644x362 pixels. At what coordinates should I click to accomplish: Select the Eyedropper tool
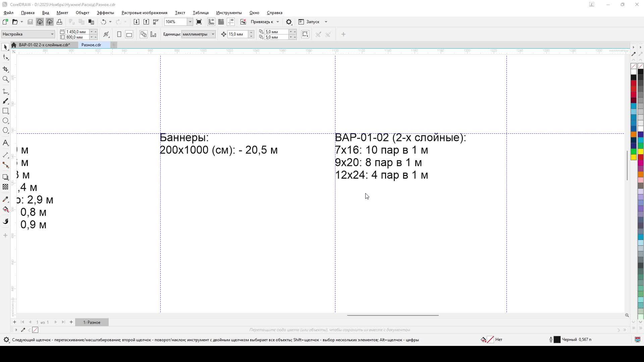[x=5, y=199]
